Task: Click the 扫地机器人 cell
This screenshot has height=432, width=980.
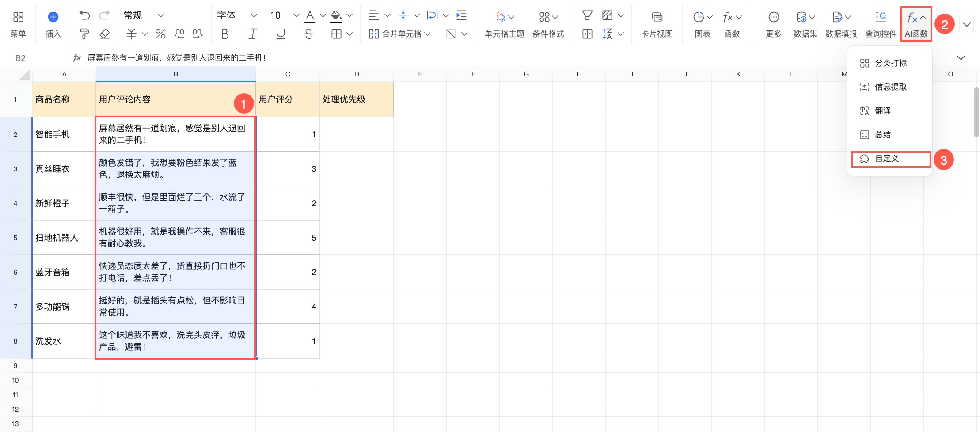Action: [64, 238]
